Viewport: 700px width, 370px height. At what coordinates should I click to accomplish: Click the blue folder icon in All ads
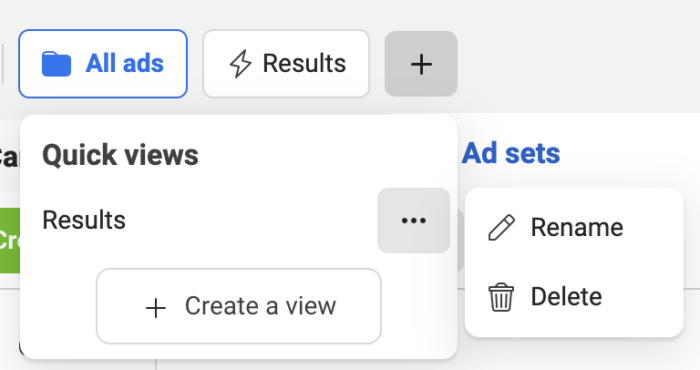[x=56, y=64]
